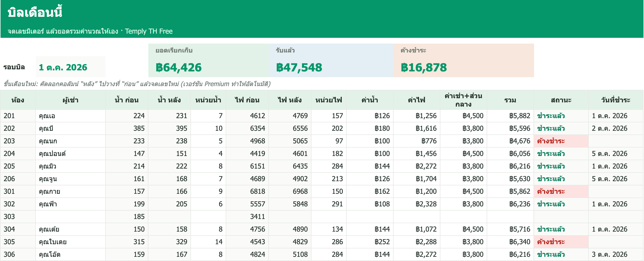Viewport: 644px width, 261px height.
Task: Click the ค้างชำระ status for room 305
Action: pos(561,242)
